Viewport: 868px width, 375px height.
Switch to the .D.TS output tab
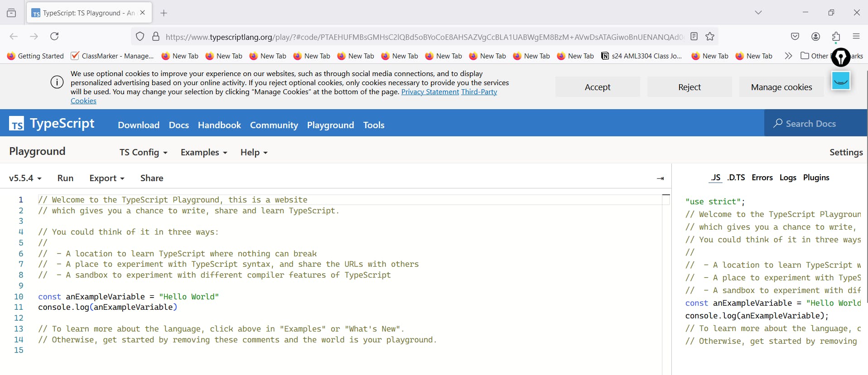(x=736, y=178)
